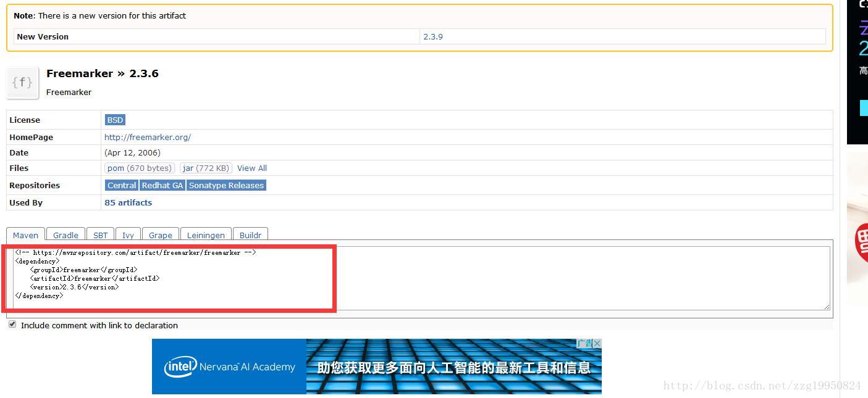868x398 pixels.
Task: Click the Files row label
Action: pyautogui.click(x=19, y=168)
